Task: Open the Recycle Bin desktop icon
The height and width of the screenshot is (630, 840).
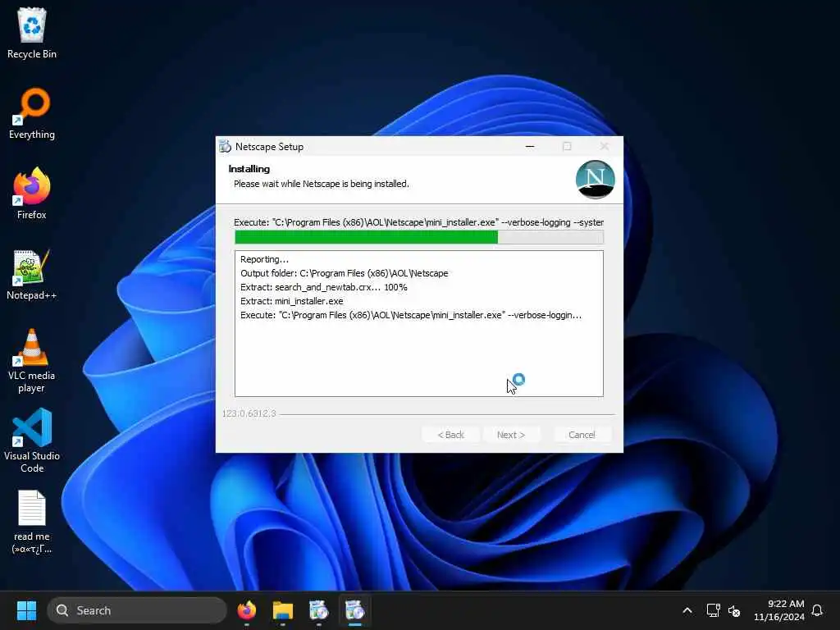Action: [x=32, y=33]
